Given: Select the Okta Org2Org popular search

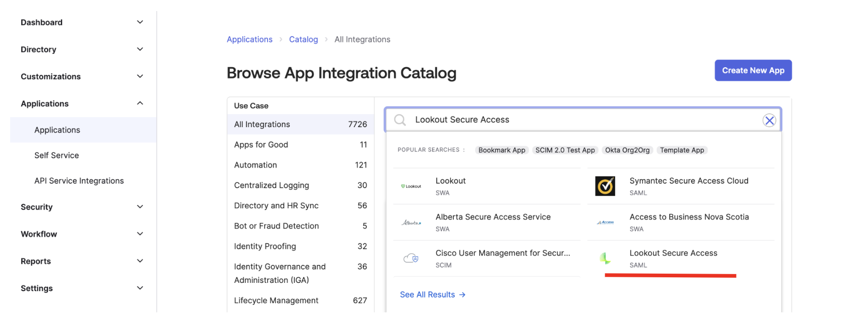Looking at the screenshot, I should point(627,150).
